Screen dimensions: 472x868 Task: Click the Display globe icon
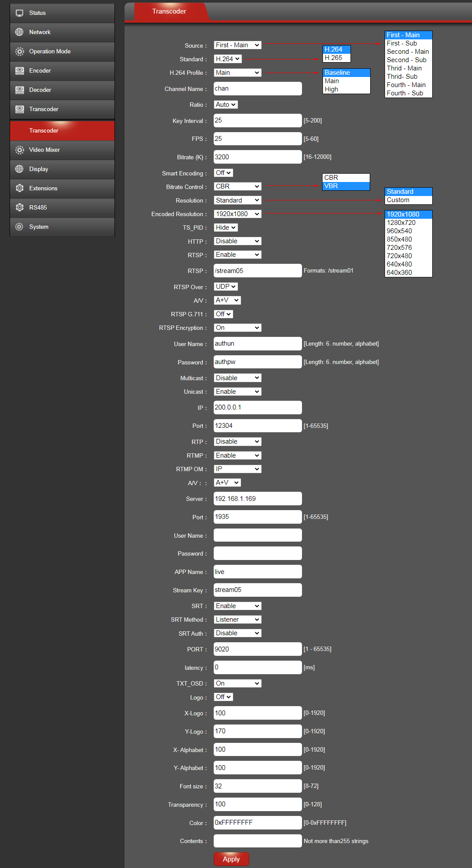click(19, 169)
